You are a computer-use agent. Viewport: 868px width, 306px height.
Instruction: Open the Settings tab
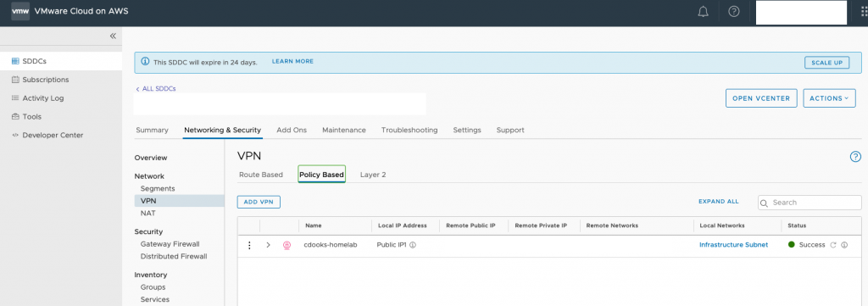[x=467, y=130]
